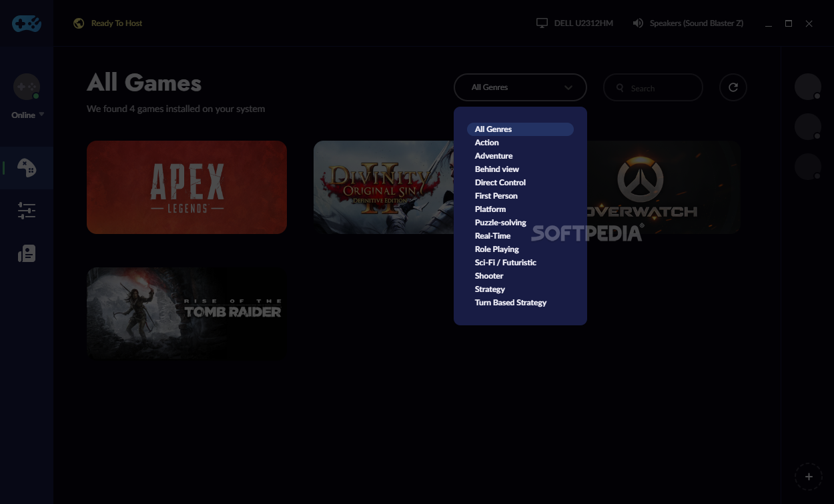
Task: Close the application window
Action: (809, 23)
